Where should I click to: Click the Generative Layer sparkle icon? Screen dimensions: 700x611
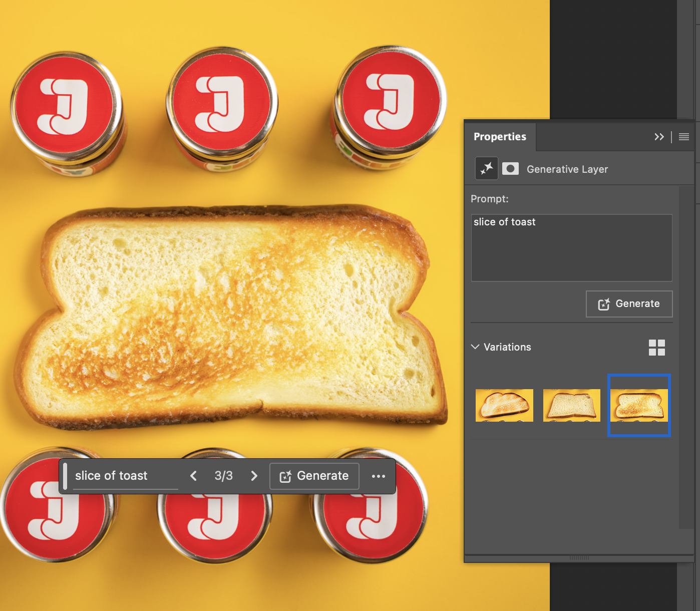486,169
